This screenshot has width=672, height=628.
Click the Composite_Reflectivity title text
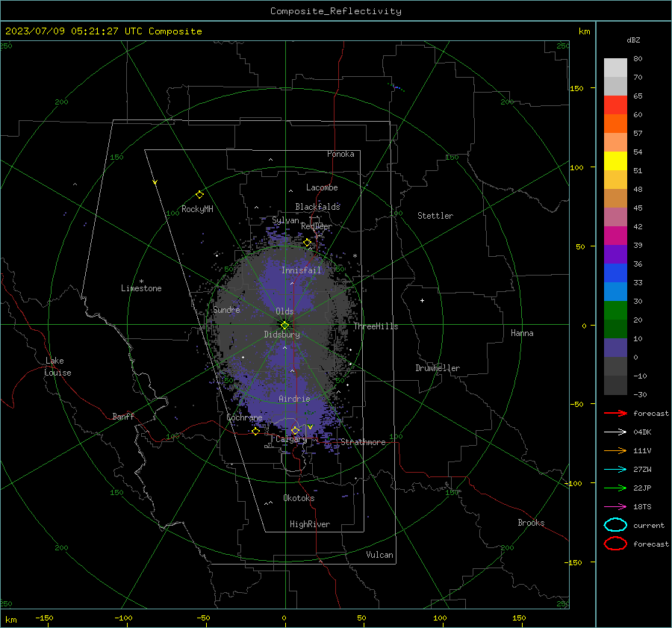pyautogui.click(x=336, y=11)
